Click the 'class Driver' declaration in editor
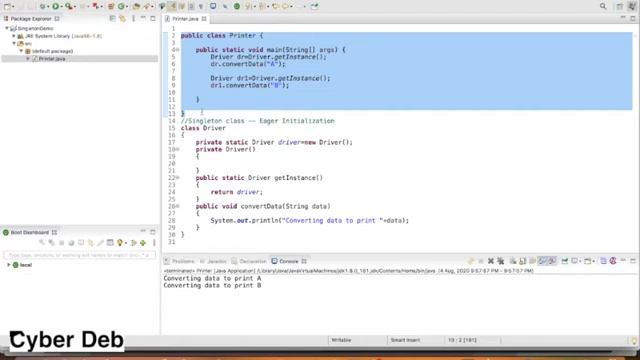 [x=203, y=128]
